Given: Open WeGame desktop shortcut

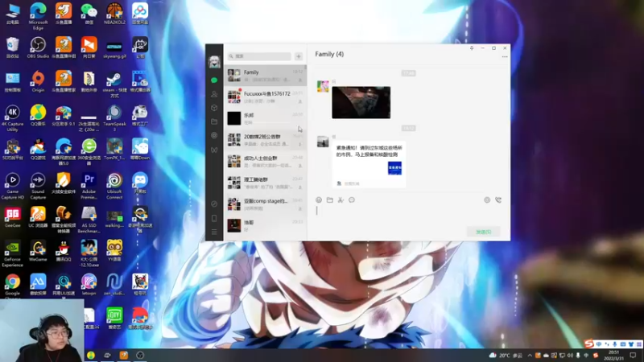Looking at the screenshot, I should (38, 251).
